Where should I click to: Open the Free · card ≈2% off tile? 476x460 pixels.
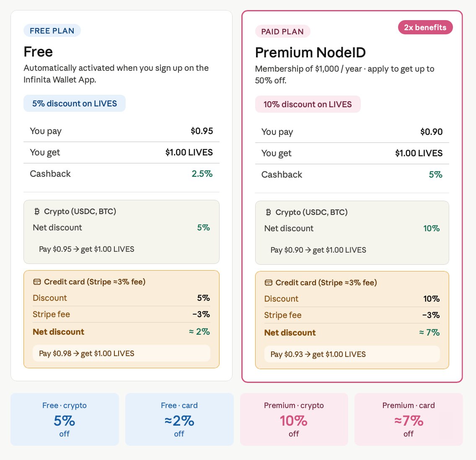[x=179, y=419]
